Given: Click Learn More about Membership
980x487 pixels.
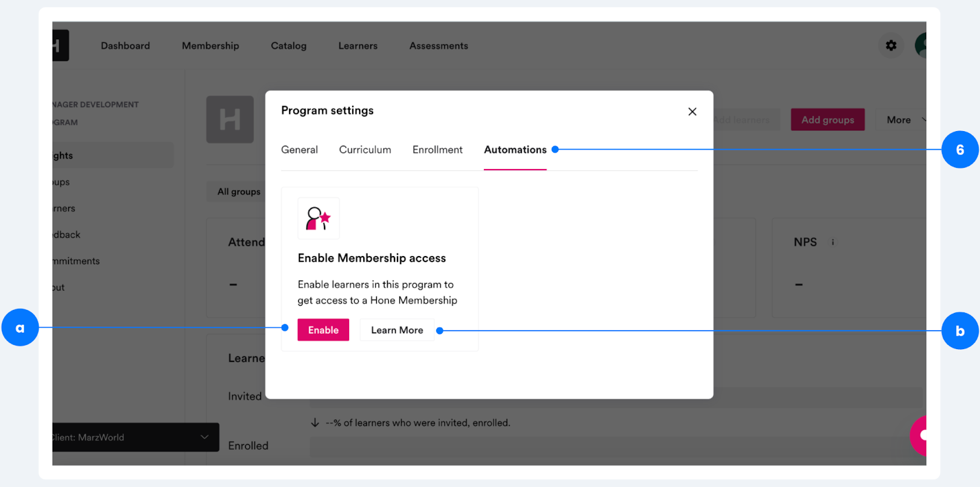Looking at the screenshot, I should 397,330.
